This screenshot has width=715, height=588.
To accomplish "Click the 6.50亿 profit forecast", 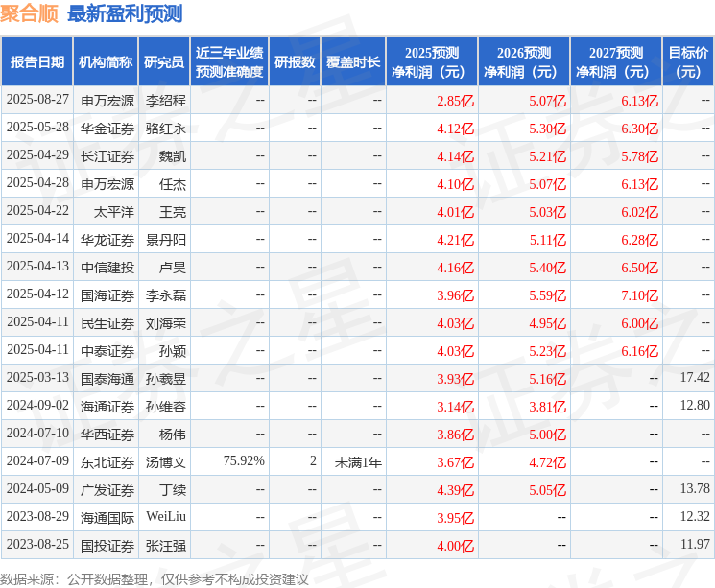I will 640,268.
